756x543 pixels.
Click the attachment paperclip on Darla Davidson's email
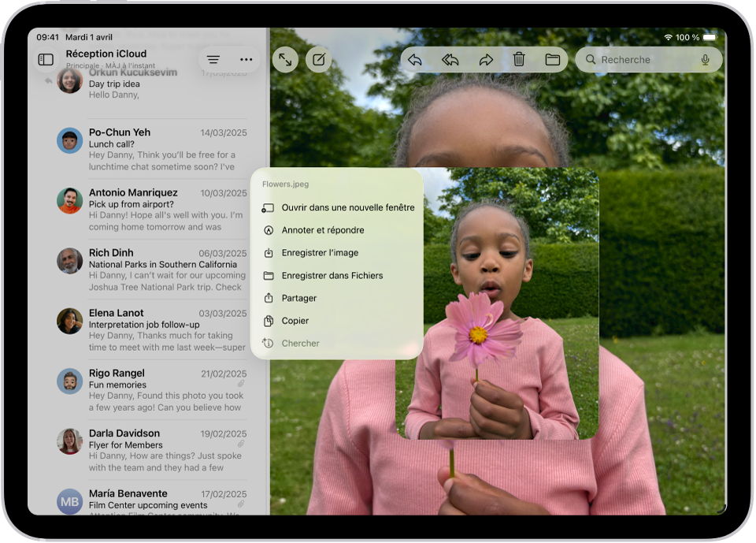[241, 444]
